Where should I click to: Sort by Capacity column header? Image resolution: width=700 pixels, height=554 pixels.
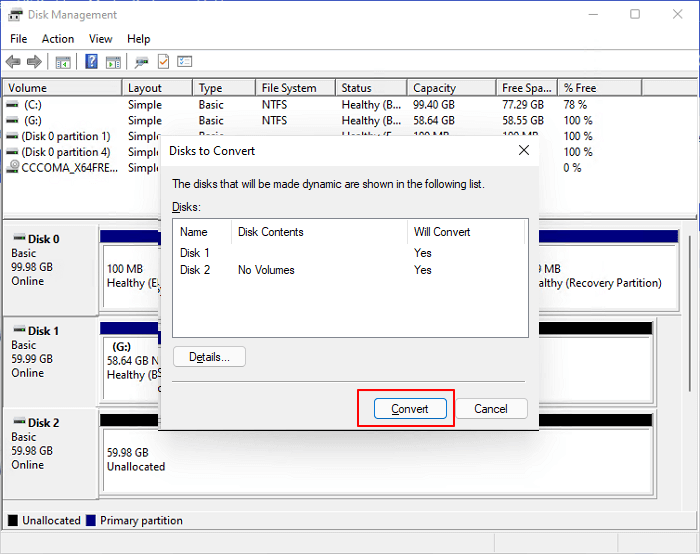click(x=434, y=88)
